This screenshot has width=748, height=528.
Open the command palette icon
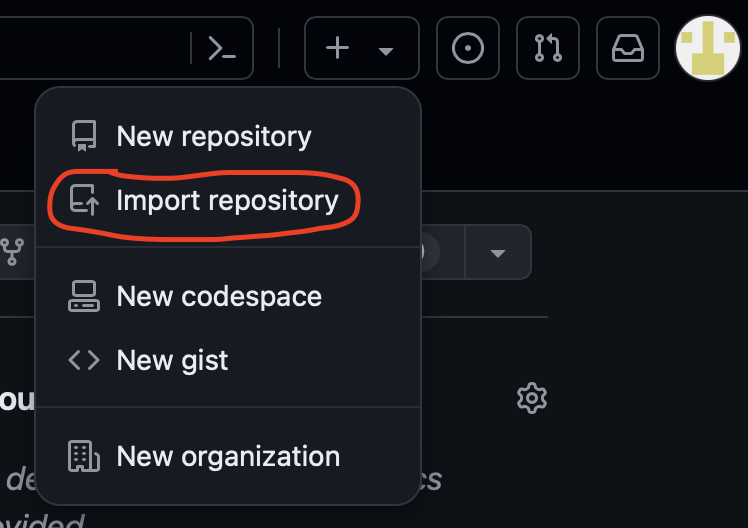(x=221, y=48)
